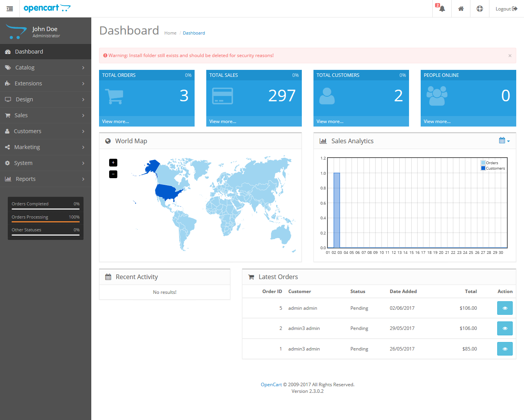
Task: Dismiss the install folder warning alert
Action: point(510,56)
